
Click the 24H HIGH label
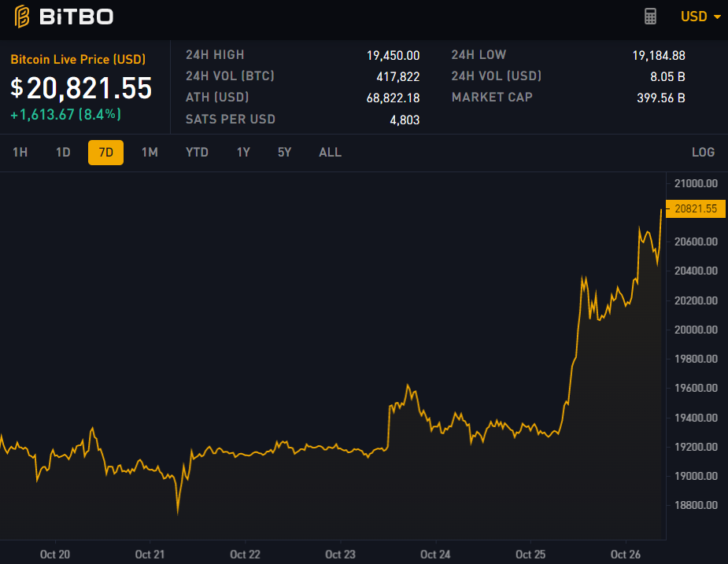(x=215, y=55)
